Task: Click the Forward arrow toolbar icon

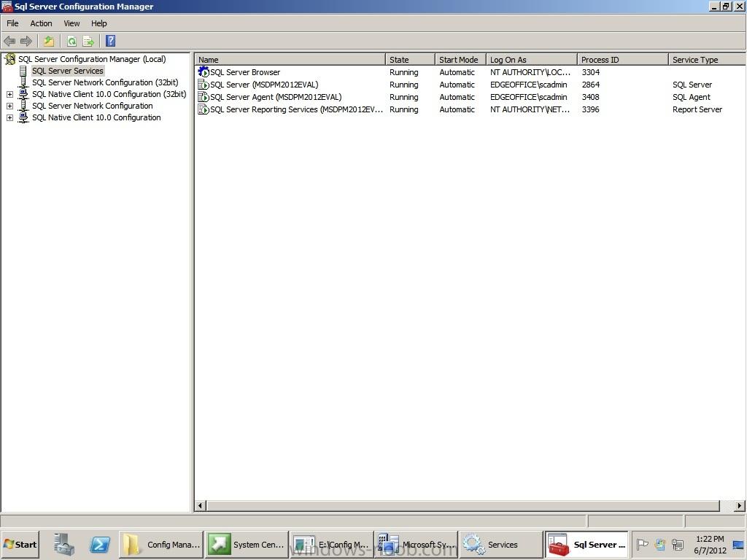Action: pos(26,42)
